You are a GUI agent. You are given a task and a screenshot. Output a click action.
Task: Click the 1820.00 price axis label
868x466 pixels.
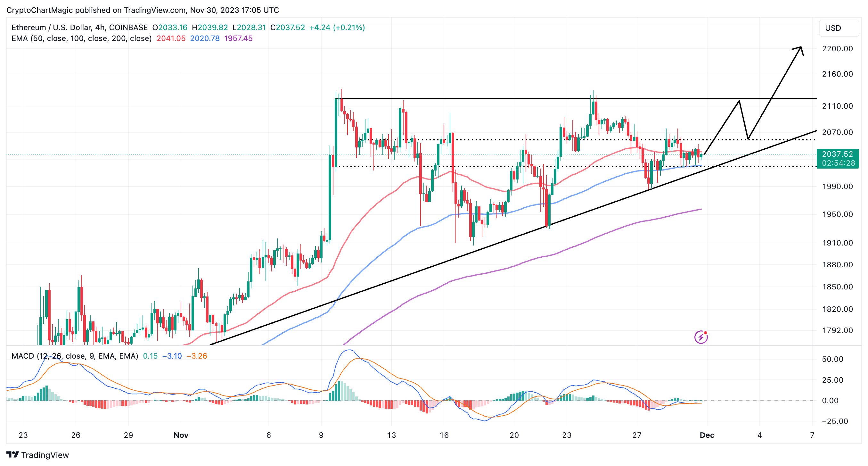[837, 309]
